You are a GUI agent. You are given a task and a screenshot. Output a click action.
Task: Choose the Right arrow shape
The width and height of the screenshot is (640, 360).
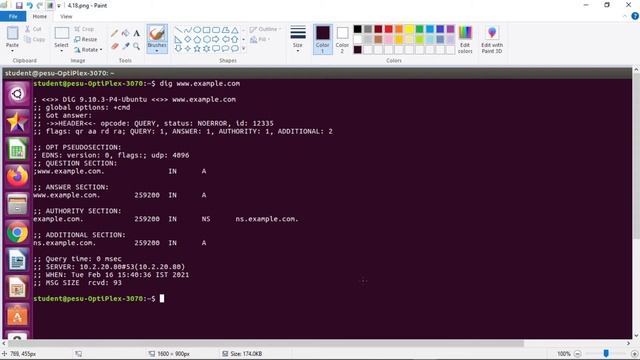[216, 40]
